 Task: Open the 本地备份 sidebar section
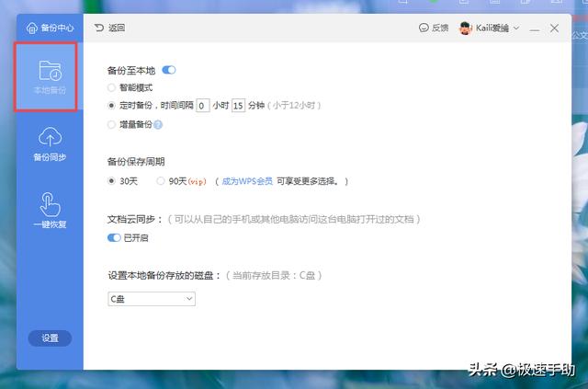click(x=50, y=77)
